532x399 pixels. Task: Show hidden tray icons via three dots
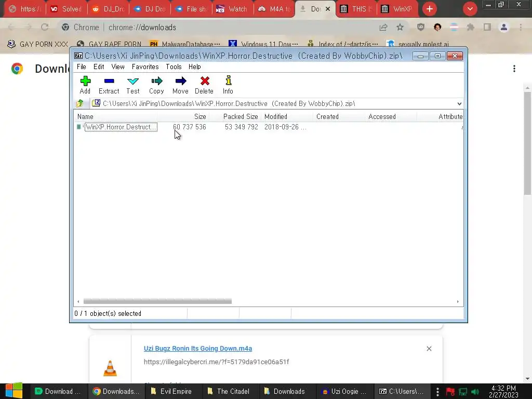pos(437,392)
